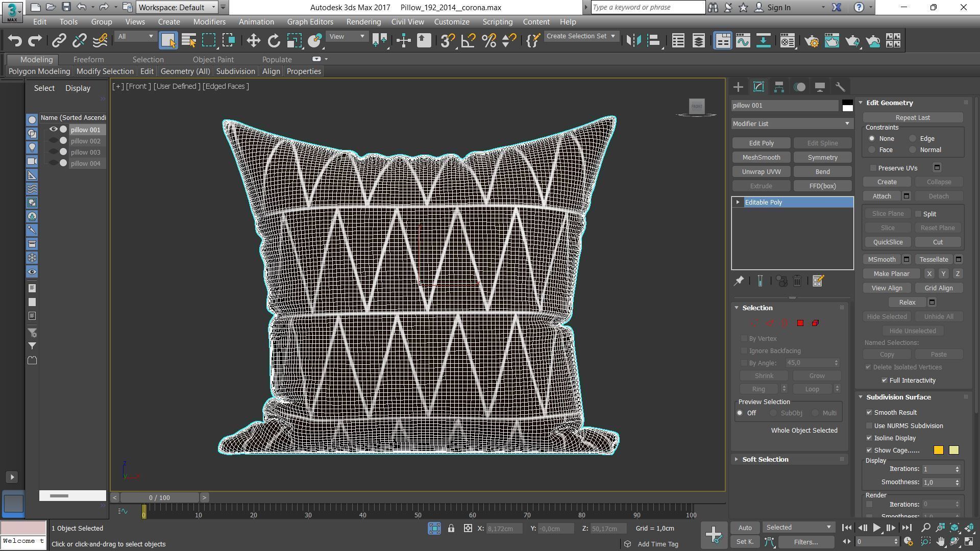Click the Repeat Last button
This screenshot has height=551, width=980.
tap(913, 118)
